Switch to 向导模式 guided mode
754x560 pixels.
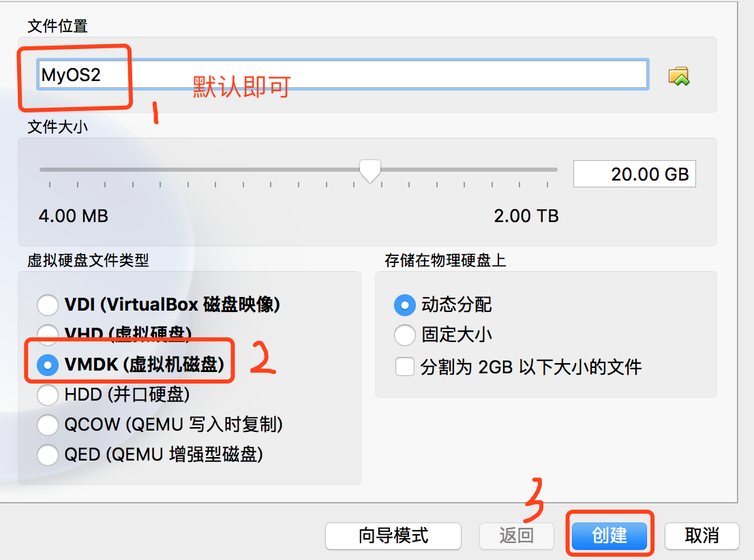point(393,535)
